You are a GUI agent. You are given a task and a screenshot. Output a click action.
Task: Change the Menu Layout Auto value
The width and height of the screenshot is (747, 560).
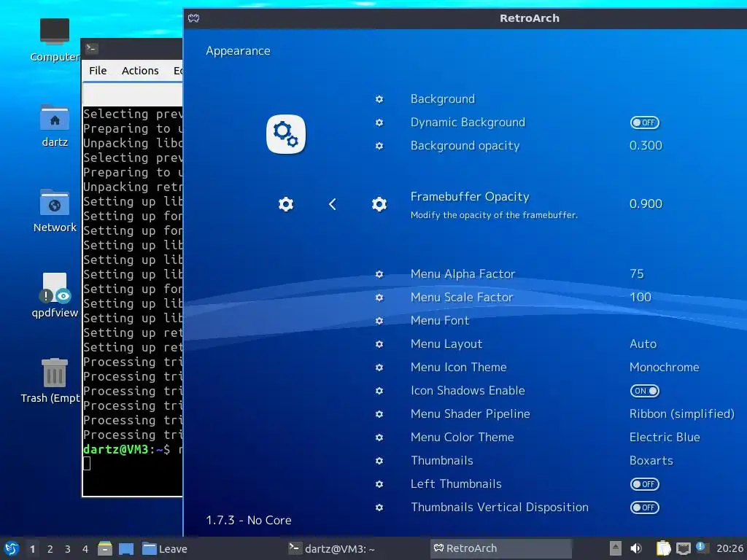click(643, 344)
